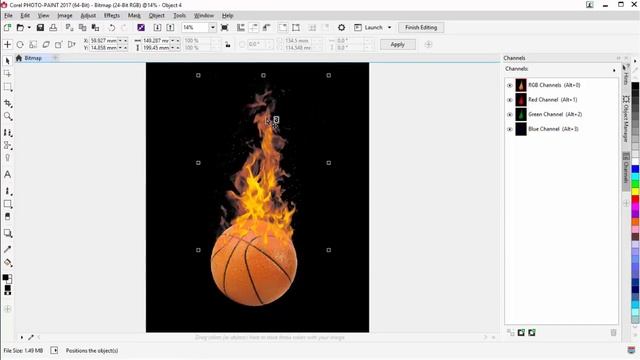Select the Drop Shadow tool

[7, 233]
